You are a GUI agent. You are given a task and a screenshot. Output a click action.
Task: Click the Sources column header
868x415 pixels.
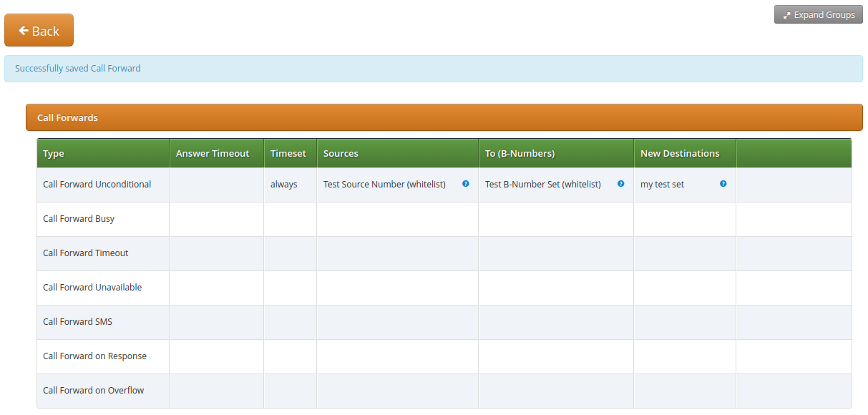[x=341, y=154]
